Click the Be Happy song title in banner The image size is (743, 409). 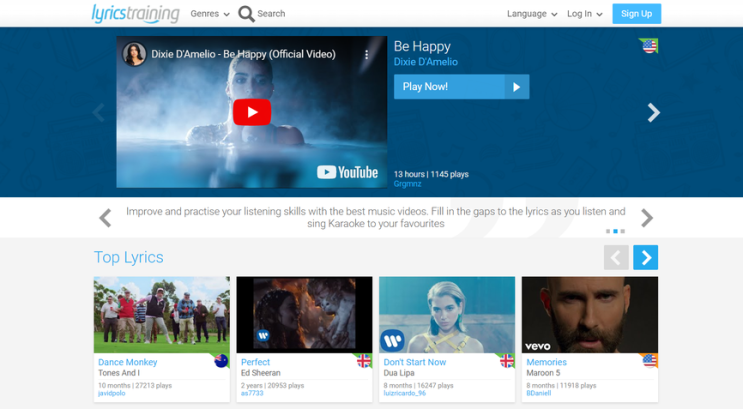tap(422, 46)
